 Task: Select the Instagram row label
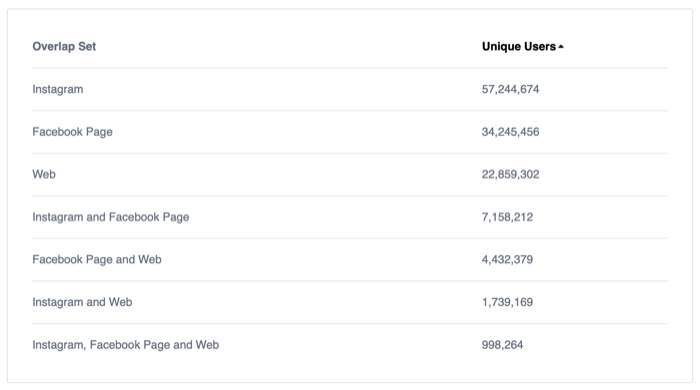coord(58,89)
